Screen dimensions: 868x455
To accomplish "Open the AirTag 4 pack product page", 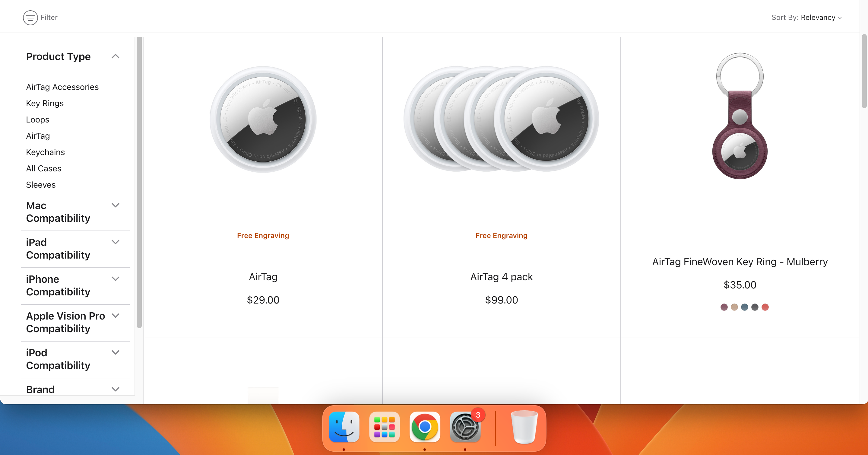I will point(501,277).
